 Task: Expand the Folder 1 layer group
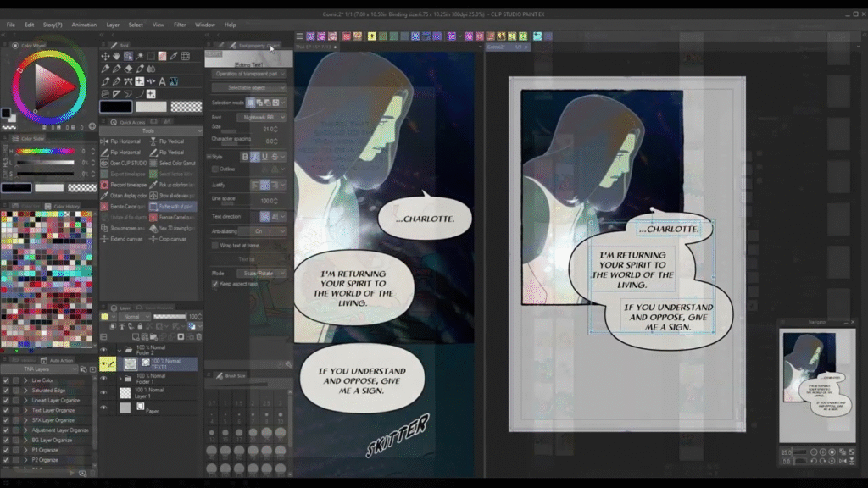point(120,379)
